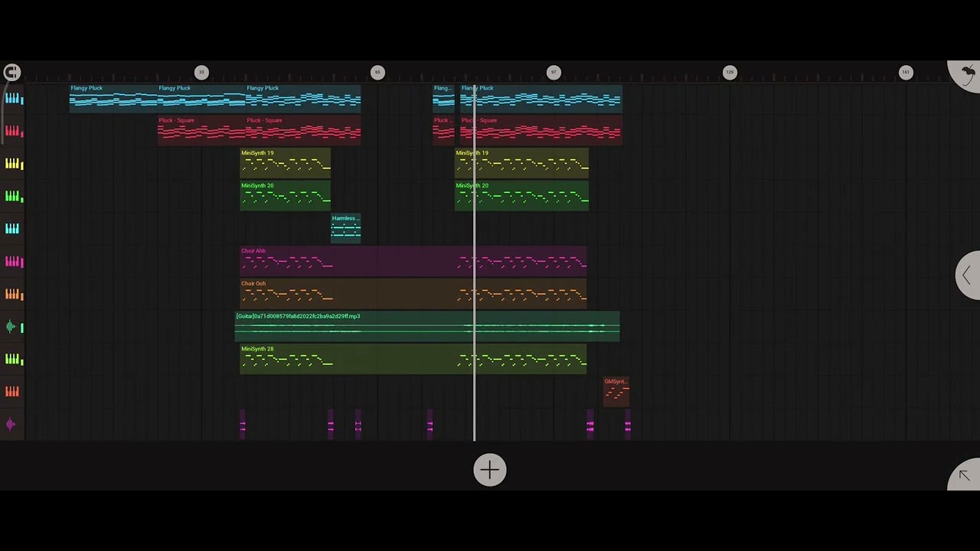The height and width of the screenshot is (551, 980).
Task: Select the first MiniSynth 20 clip
Action: pos(286,197)
